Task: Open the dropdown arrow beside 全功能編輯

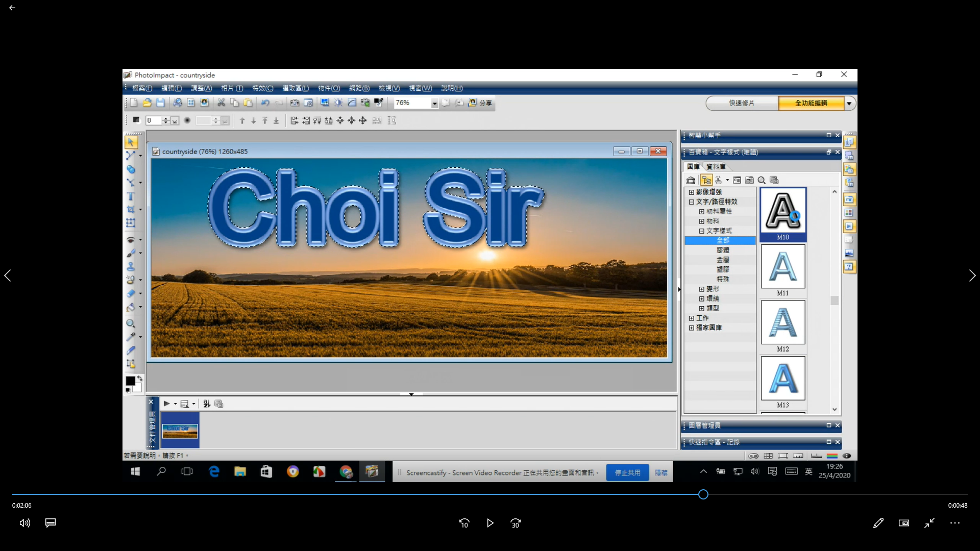Action: (849, 104)
